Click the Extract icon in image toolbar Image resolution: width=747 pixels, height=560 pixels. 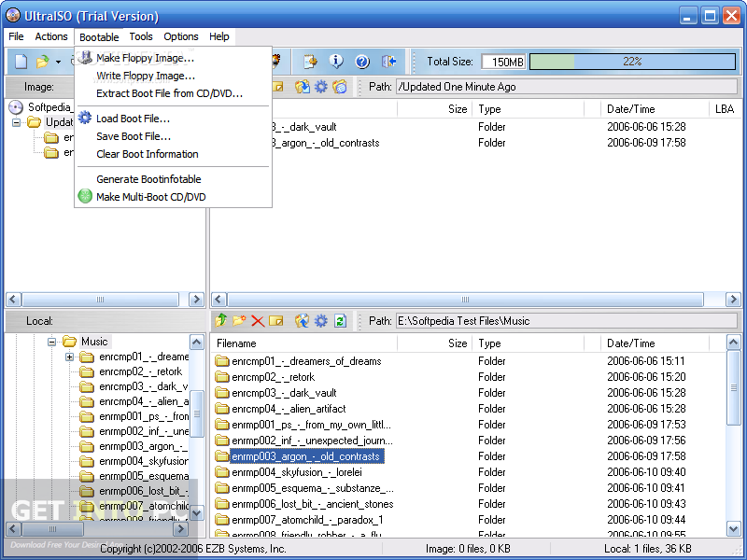click(x=302, y=87)
